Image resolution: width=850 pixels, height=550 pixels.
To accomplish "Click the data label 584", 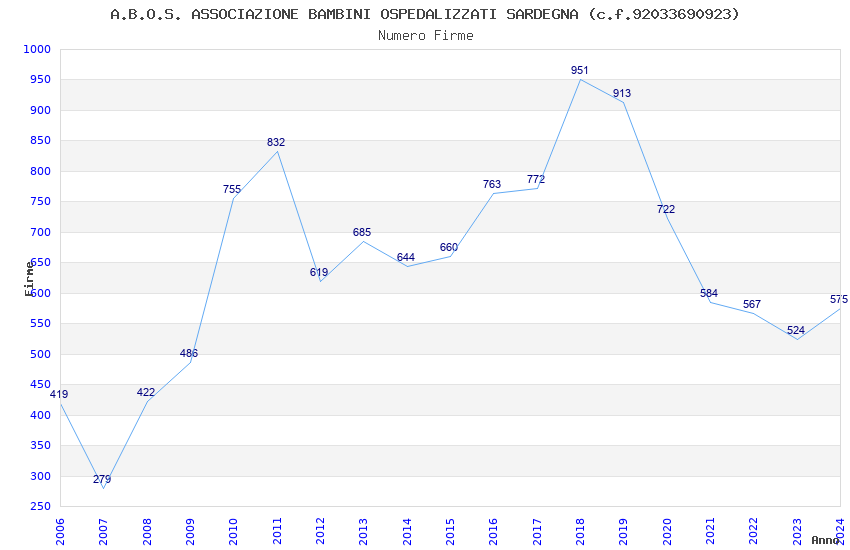I will pyautogui.click(x=709, y=293).
